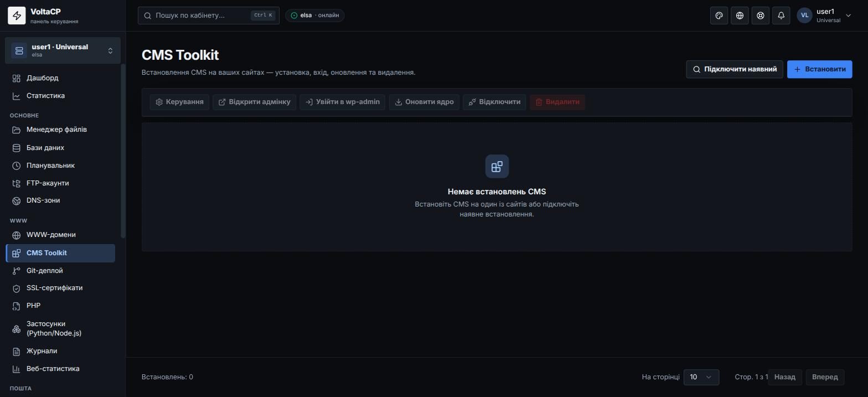Screen dimensions: 868x397
Task: Click the elsa online status indicator
Action: point(315,16)
